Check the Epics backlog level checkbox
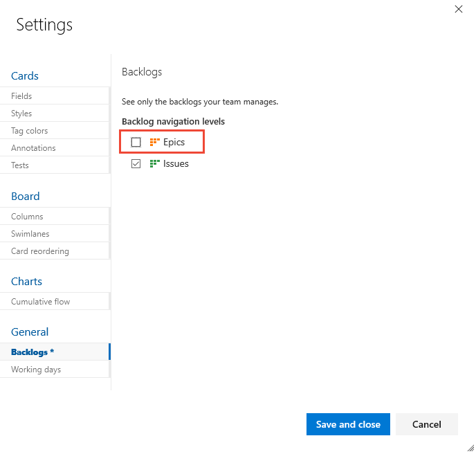The image size is (476, 454). pos(136,142)
